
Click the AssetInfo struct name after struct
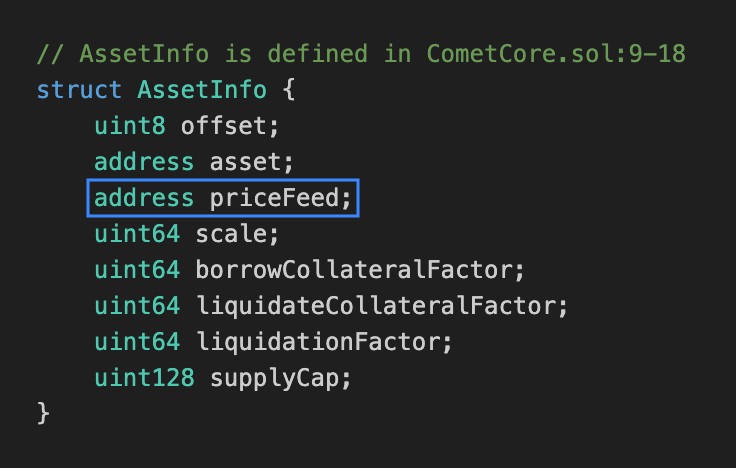(x=202, y=90)
